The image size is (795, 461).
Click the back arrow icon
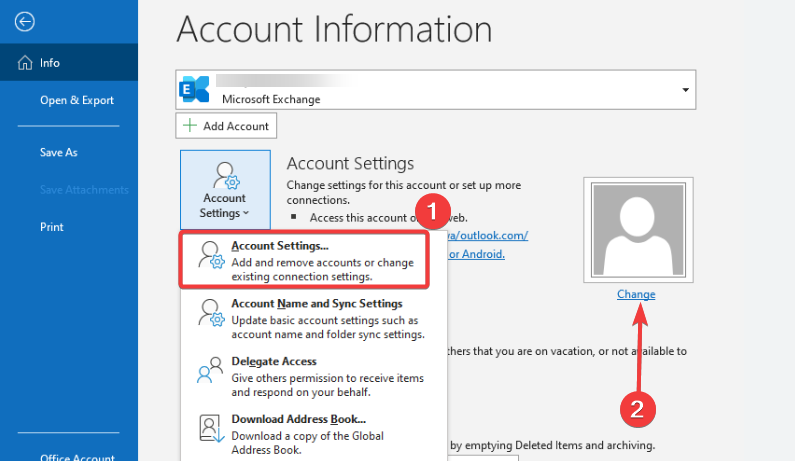point(24,22)
